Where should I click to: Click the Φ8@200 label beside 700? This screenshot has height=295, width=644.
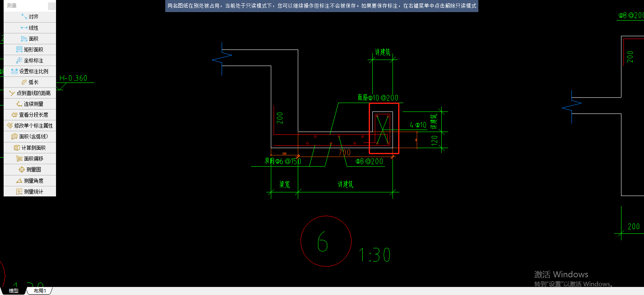click(370, 161)
